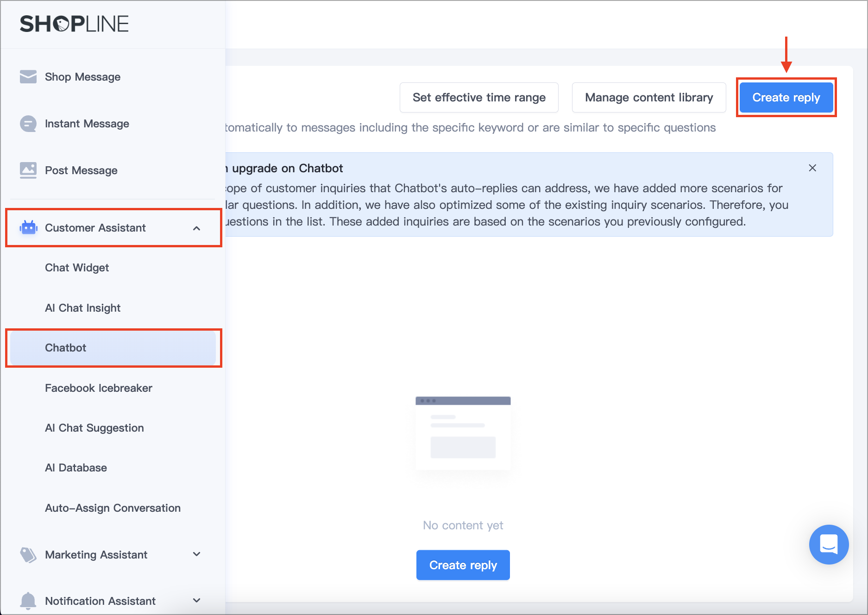868x615 pixels.
Task: Click Set effective time range button
Action: 479,98
